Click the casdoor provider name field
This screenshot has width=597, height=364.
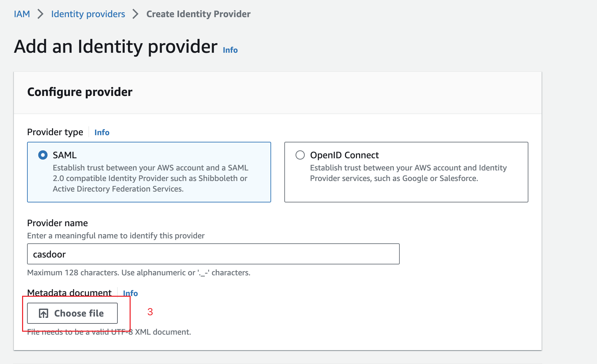point(213,254)
